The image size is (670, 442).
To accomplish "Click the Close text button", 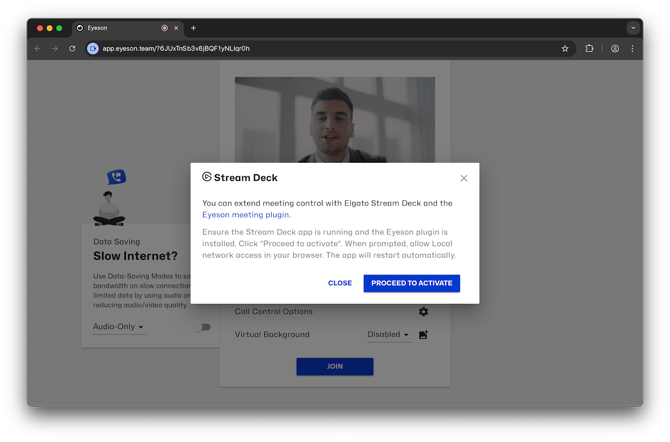I will coord(340,283).
